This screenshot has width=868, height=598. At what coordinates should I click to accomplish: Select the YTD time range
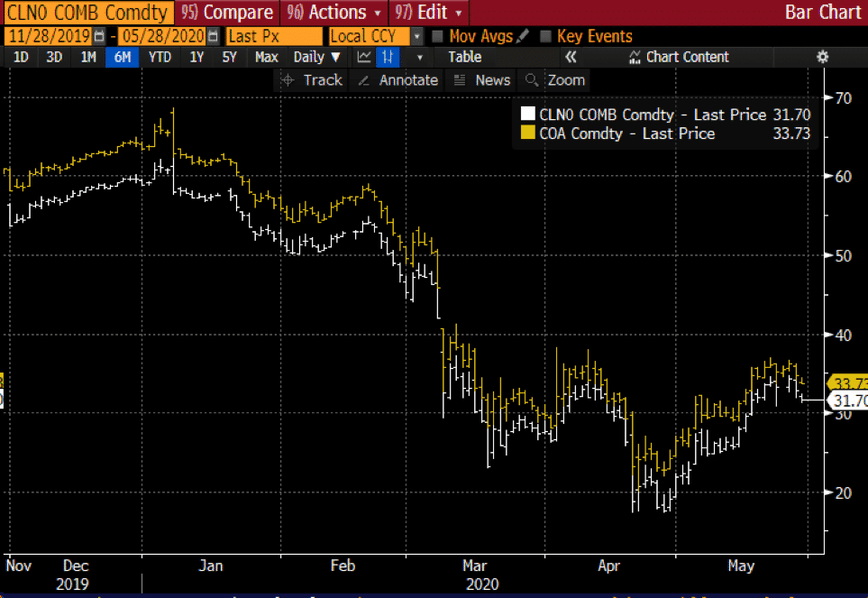(160, 57)
